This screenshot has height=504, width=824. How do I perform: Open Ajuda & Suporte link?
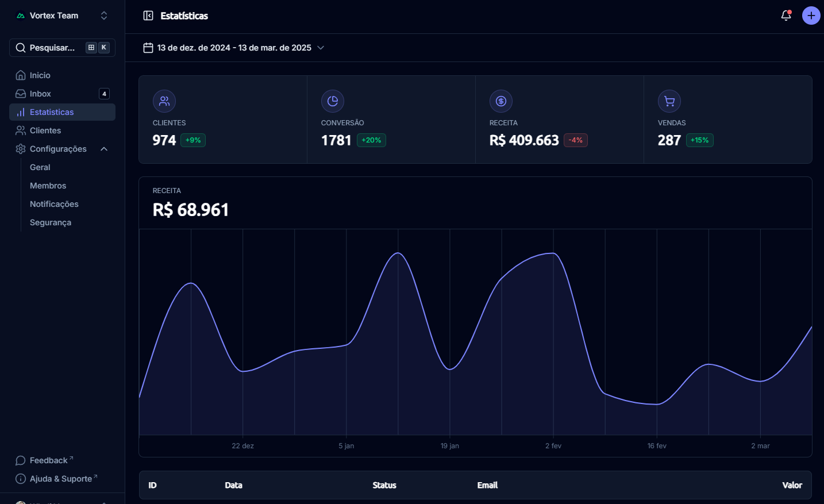pyautogui.click(x=61, y=479)
